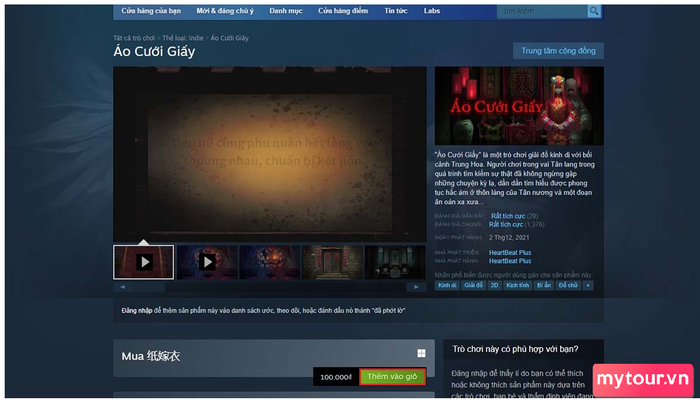The height and width of the screenshot is (405, 700).
Task: Click the Áo Cưới Giấy page title
Action: [154, 51]
